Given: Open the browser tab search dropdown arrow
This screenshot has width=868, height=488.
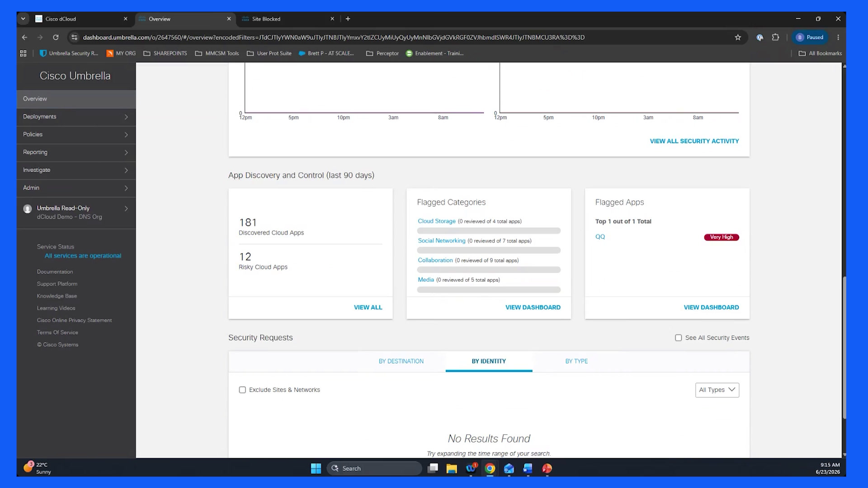Looking at the screenshot, I should click(x=23, y=19).
